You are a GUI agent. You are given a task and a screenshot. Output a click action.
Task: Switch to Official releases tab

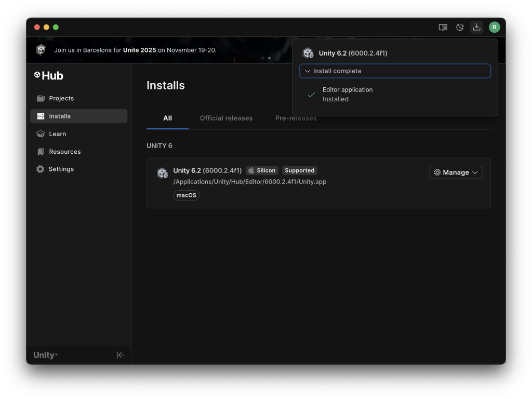tap(227, 118)
